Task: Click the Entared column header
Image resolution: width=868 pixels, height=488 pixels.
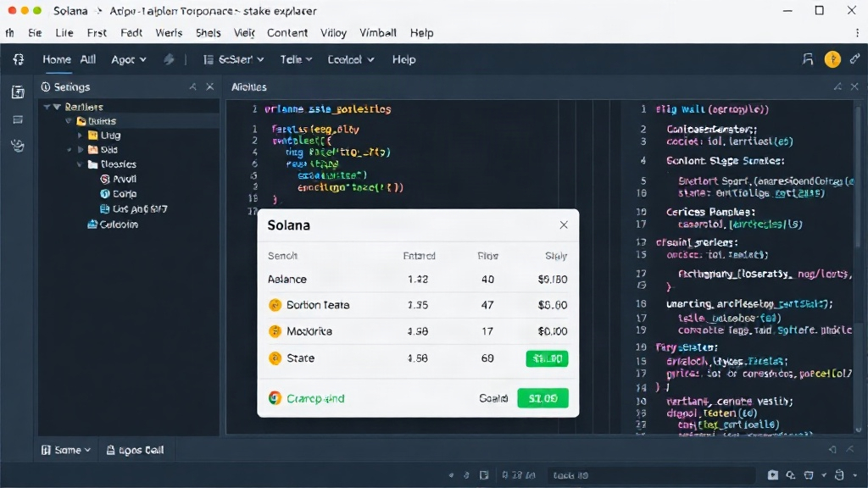Action: click(x=419, y=256)
